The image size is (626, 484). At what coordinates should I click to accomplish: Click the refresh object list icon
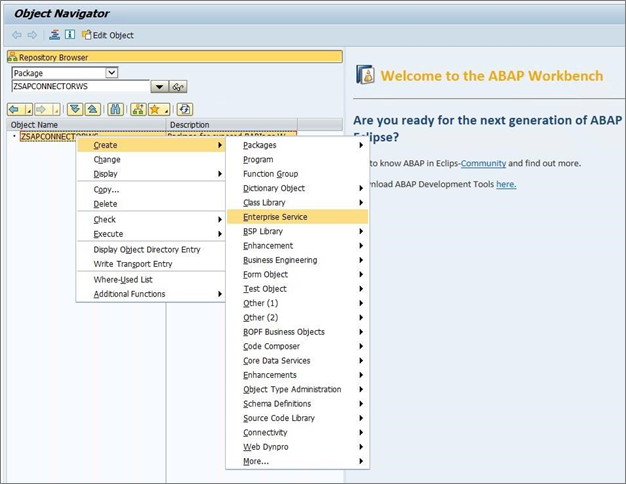[185, 109]
